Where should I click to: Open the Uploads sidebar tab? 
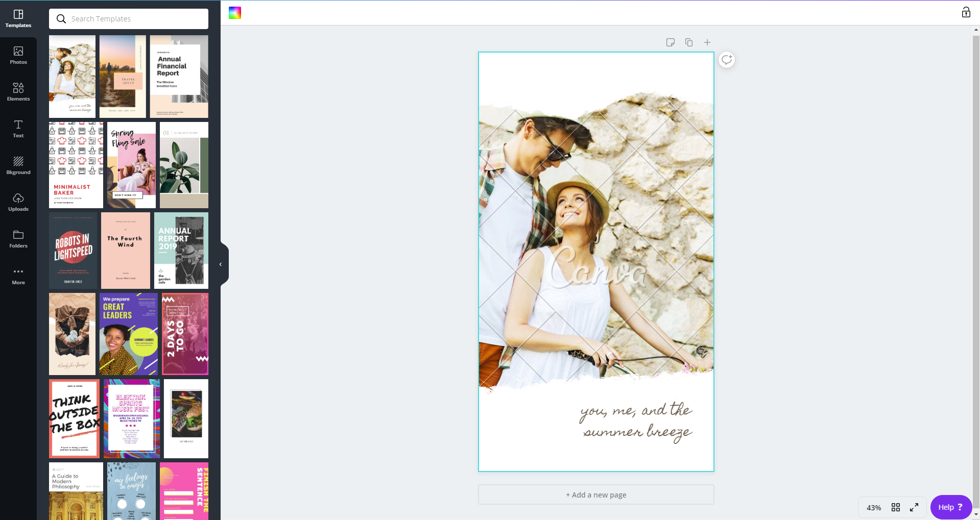tap(18, 202)
